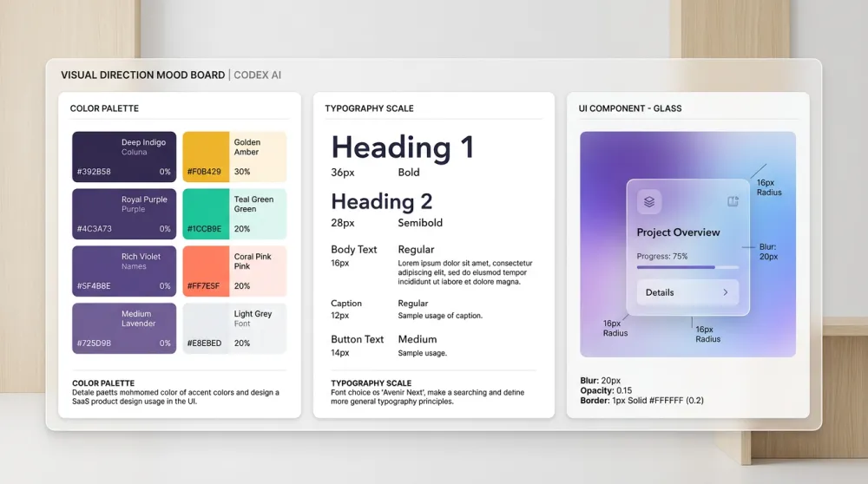Click the Heading 1 sample text
The image size is (868, 484).
403,147
